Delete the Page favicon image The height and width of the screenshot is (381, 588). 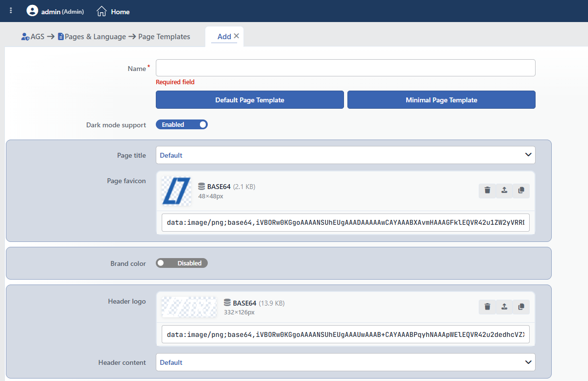487,190
